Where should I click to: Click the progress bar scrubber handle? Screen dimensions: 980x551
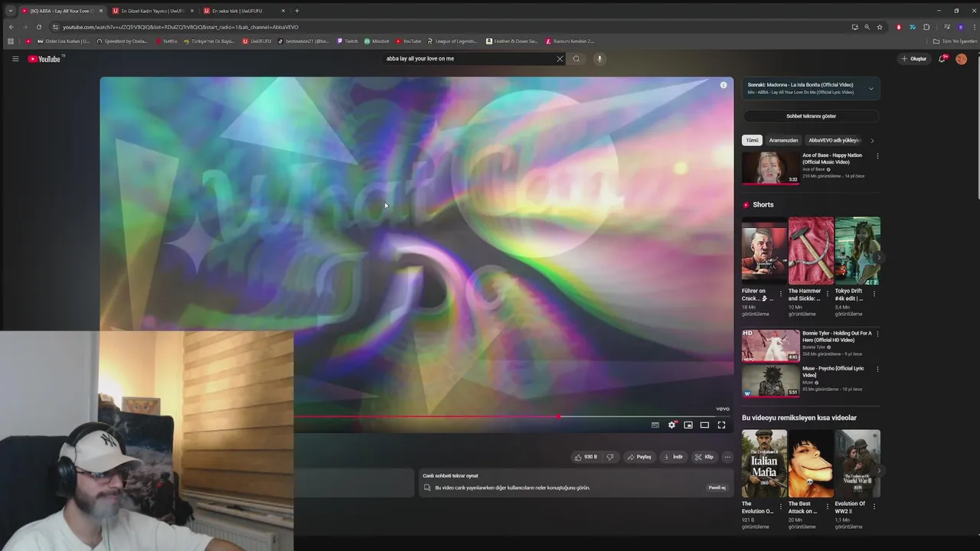[559, 417]
